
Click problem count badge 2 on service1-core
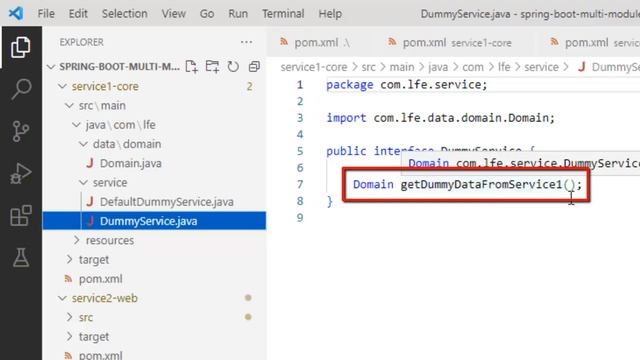(x=249, y=86)
